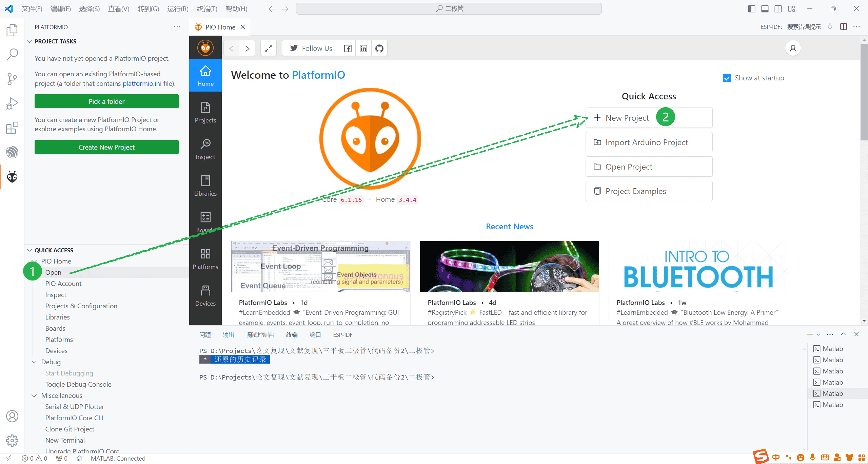Open the PlatformIO alien icon in activity bar
This screenshot has height=464, width=868.
click(x=12, y=177)
